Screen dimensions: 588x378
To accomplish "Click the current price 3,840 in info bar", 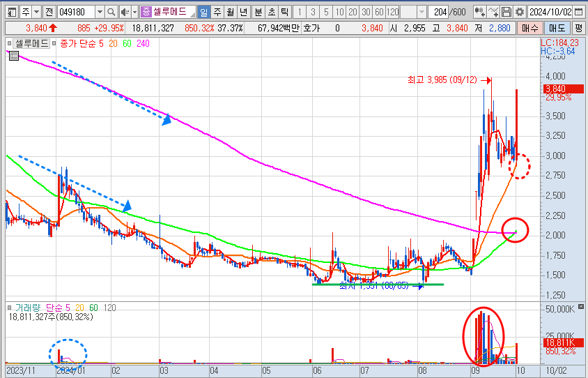I will pyautogui.click(x=36, y=28).
